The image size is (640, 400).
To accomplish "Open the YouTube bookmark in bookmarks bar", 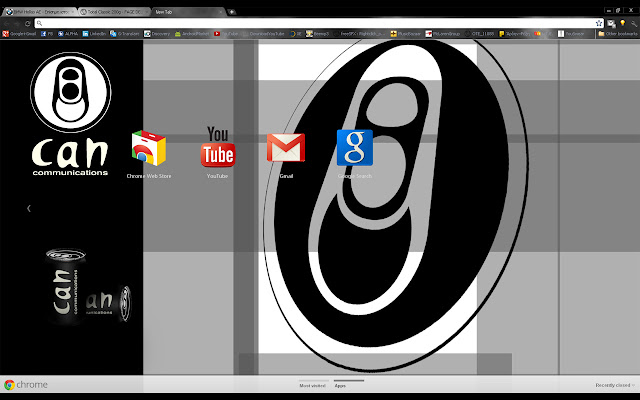I will point(226,34).
